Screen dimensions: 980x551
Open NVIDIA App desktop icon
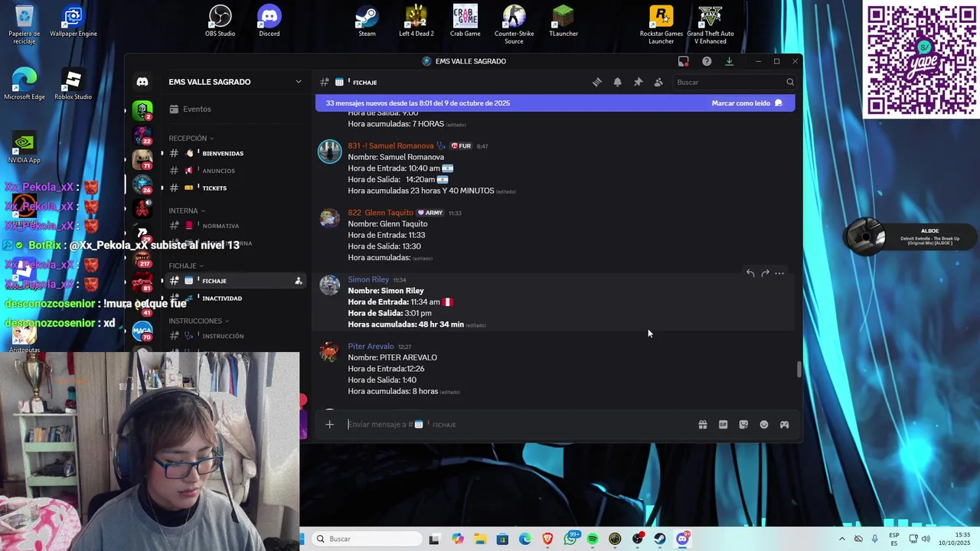(24, 148)
